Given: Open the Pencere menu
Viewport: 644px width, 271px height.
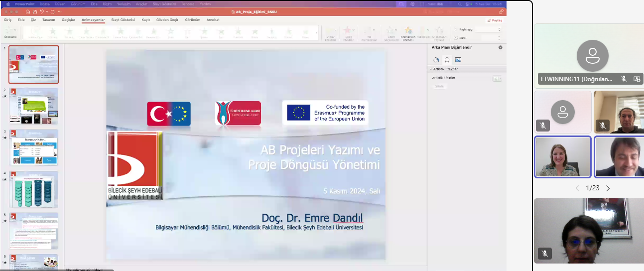Looking at the screenshot, I should (x=187, y=4).
